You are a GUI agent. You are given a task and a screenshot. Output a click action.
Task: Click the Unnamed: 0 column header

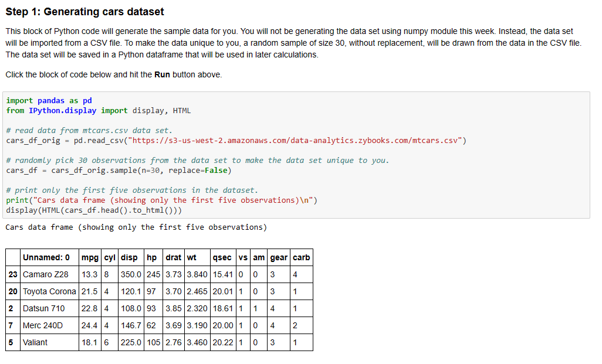(49, 257)
